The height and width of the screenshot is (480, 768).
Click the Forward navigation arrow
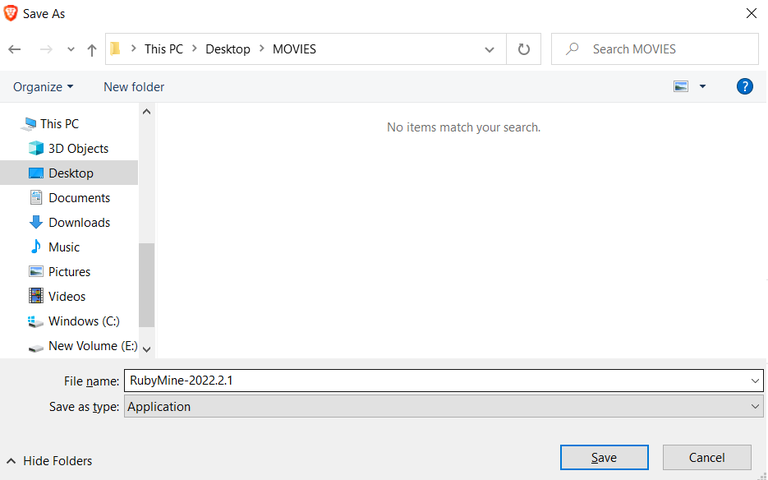coord(46,49)
